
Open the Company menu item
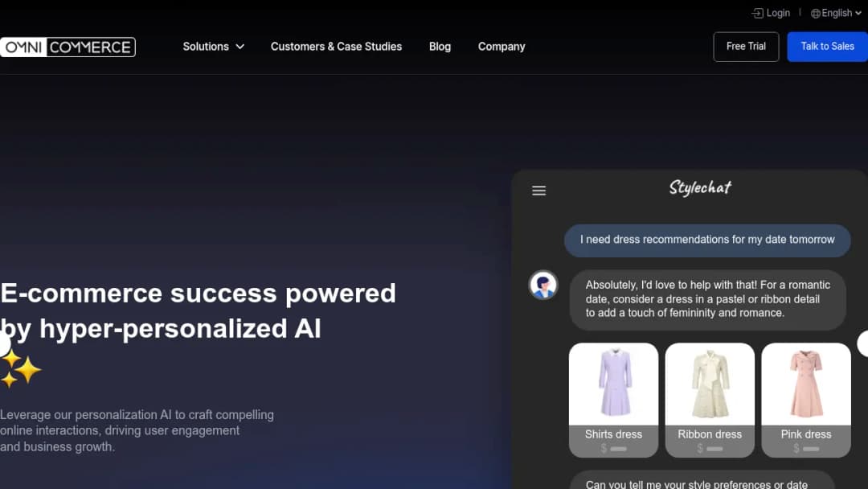(x=502, y=47)
